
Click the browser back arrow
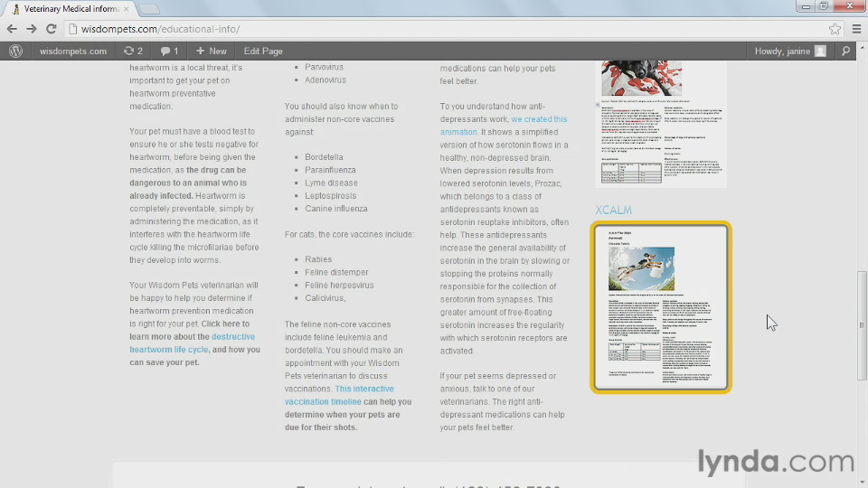click(12, 29)
